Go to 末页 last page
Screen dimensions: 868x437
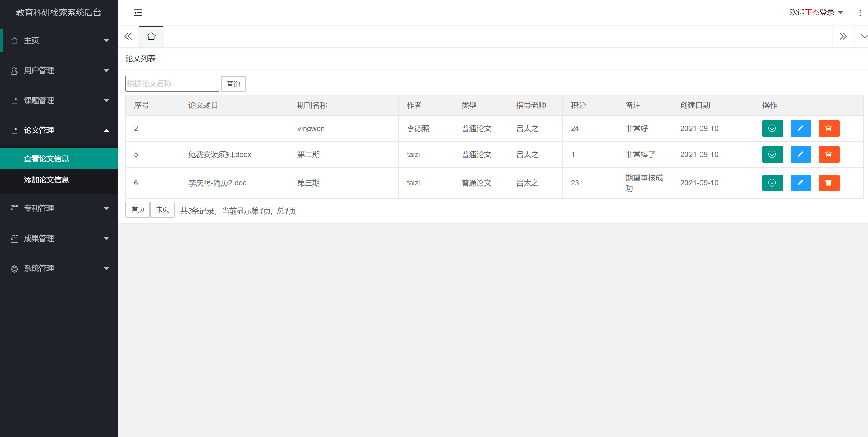point(162,209)
